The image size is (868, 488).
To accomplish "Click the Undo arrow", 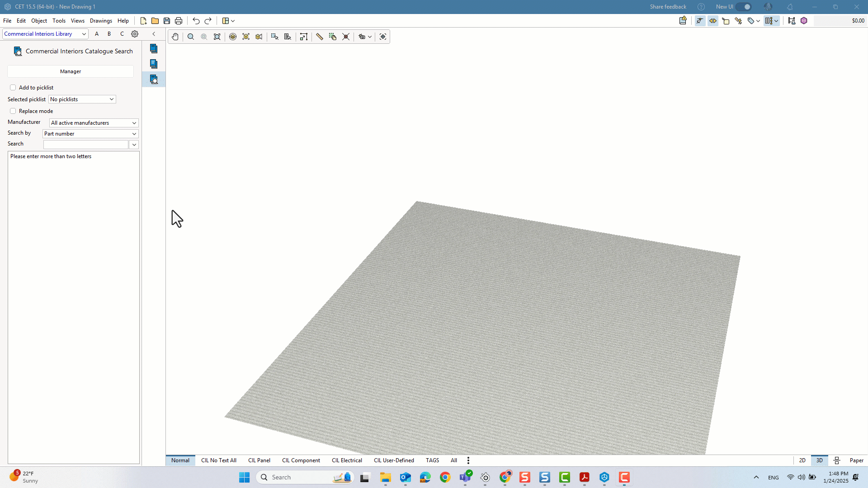I will point(196,21).
